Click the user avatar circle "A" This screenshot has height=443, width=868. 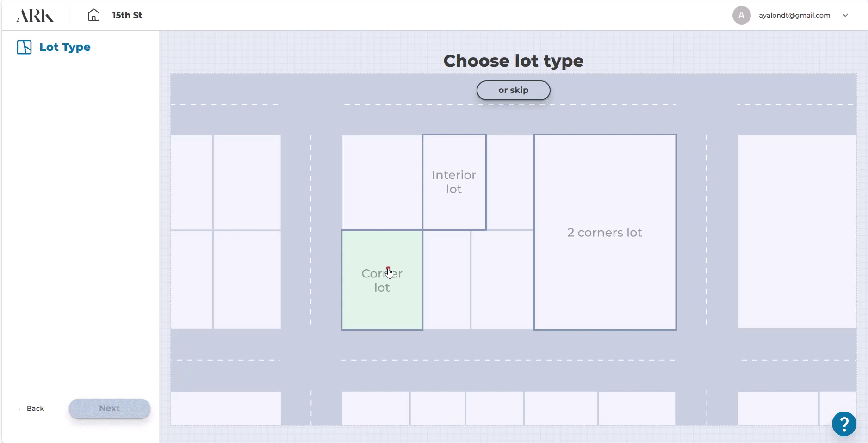click(741, 15)
